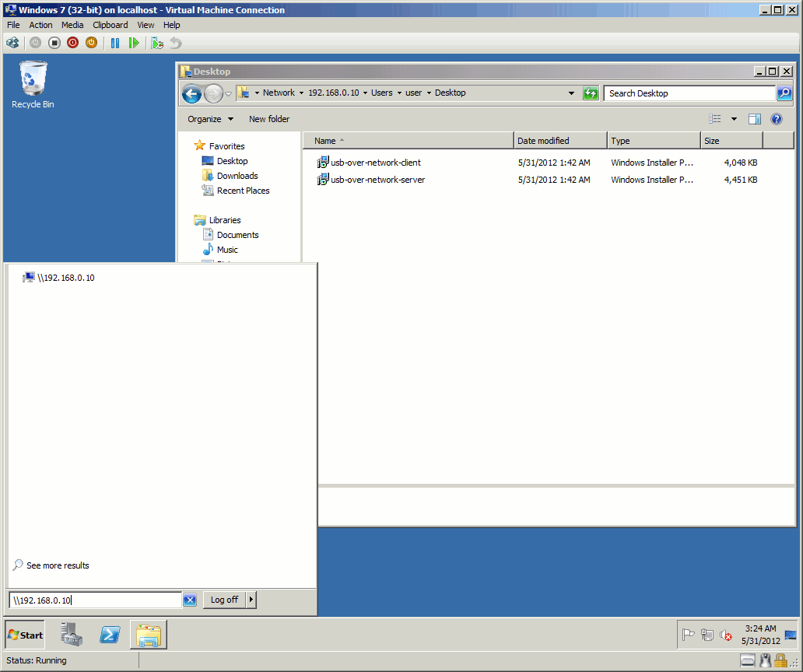Click the Start VM power icon

click(x=35, y=43)
